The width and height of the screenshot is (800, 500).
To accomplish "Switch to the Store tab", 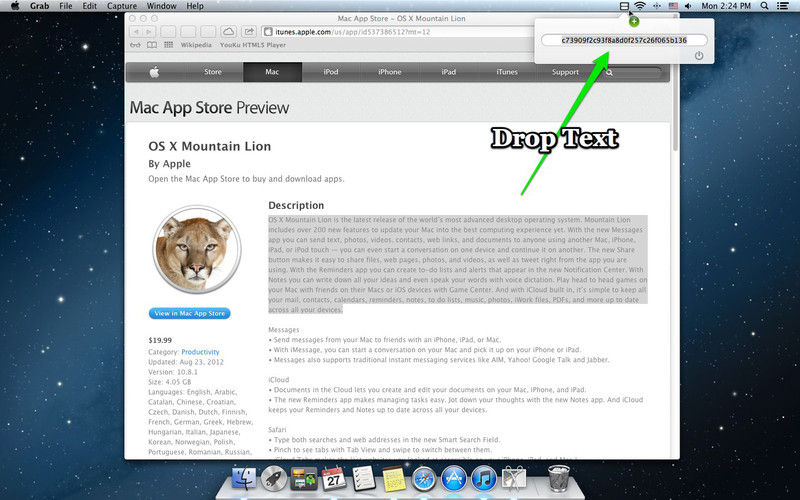I will [x=213, y=72].
